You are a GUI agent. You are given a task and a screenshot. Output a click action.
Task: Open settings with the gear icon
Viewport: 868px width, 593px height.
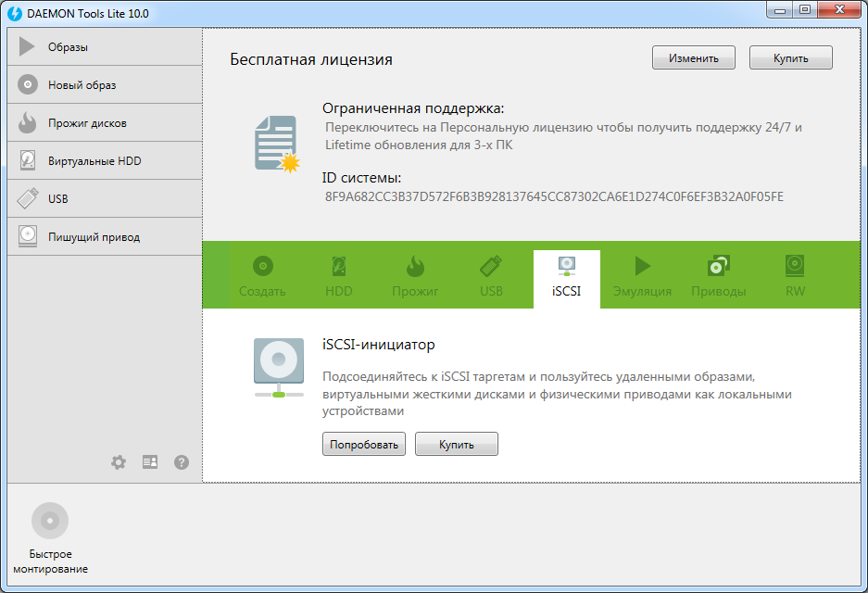(119, 462)
